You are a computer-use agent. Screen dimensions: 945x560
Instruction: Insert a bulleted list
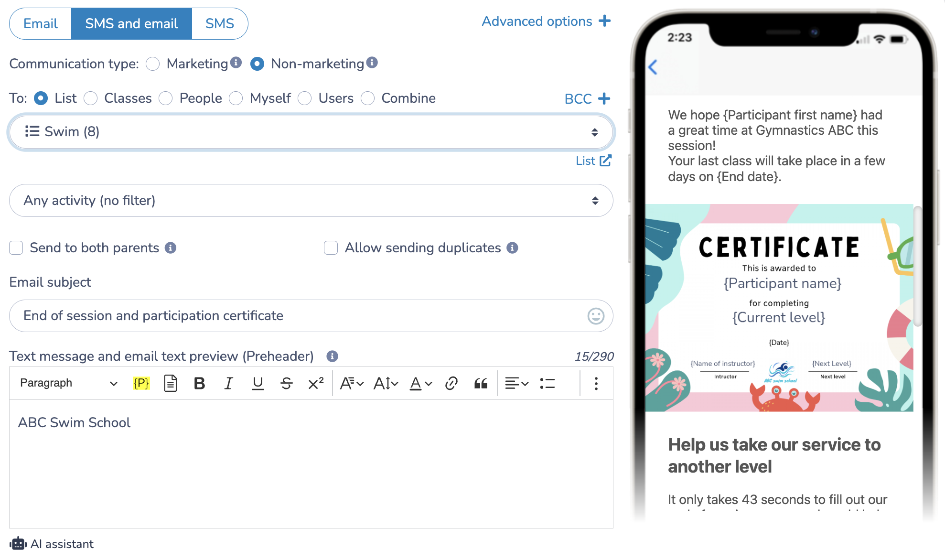pyautogui.click(x=548, y=383)
